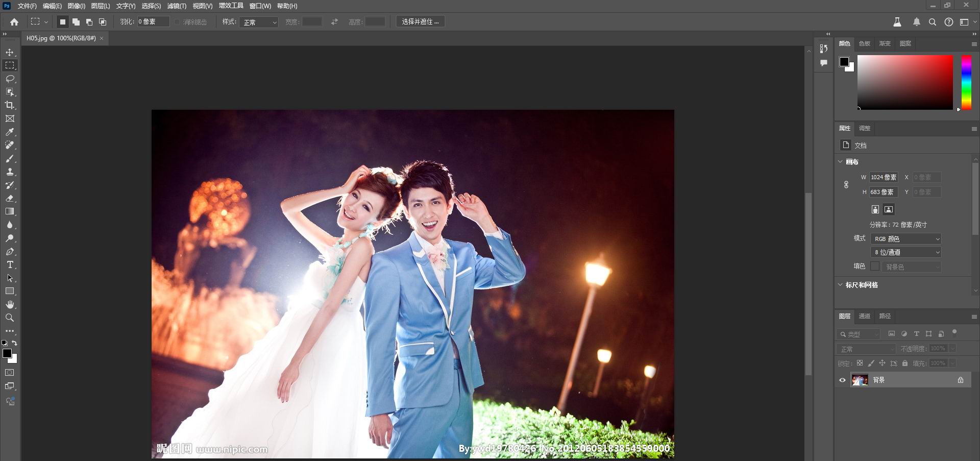The width and height of the screenshot is (980, 461).
Task: Select the Crop tool
Action: point(10,105)
